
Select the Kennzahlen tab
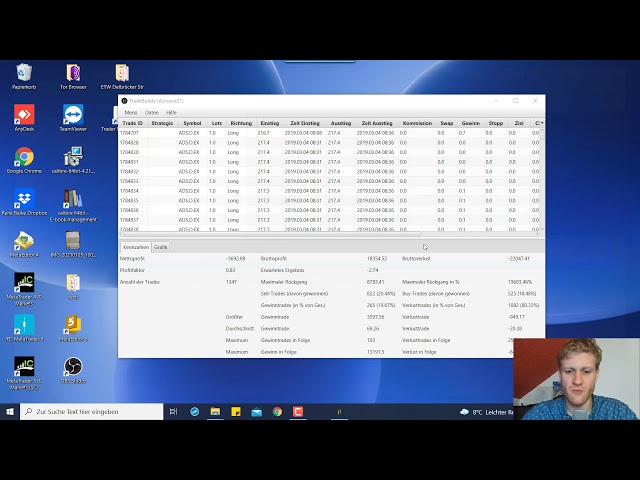click(x=135, y=247)
